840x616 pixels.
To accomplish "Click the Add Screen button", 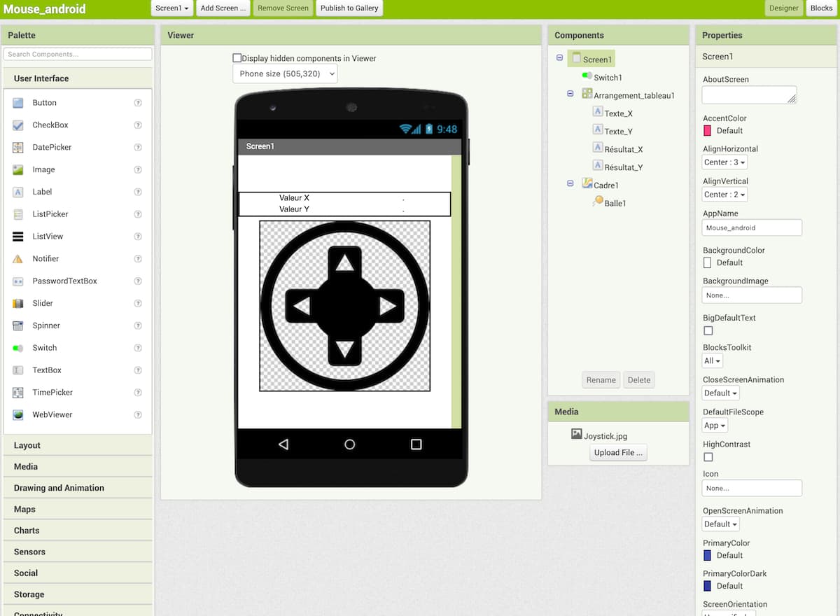I will click(223, 8).
